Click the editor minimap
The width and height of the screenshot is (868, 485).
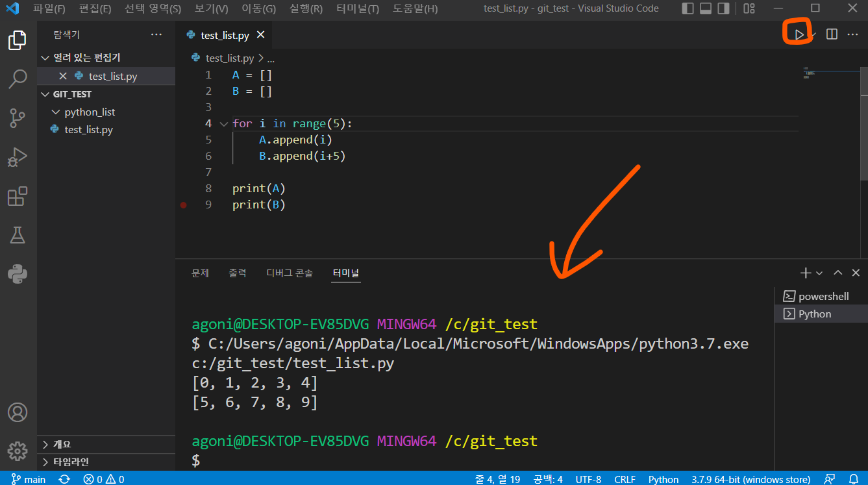coord(832,72)
